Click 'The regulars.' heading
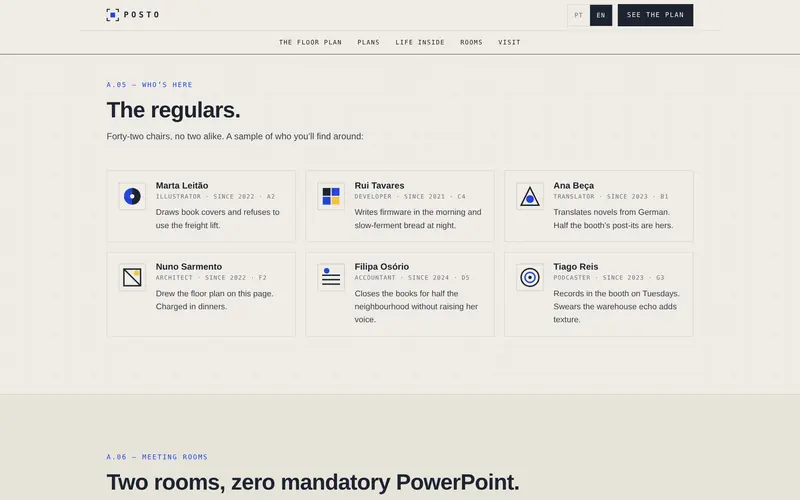The width and height of the screenshot is (800, 500). tap(173, 110)
